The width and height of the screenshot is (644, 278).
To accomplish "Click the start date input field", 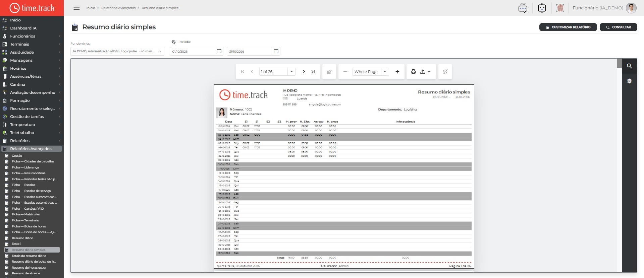I will coord(192,51).
